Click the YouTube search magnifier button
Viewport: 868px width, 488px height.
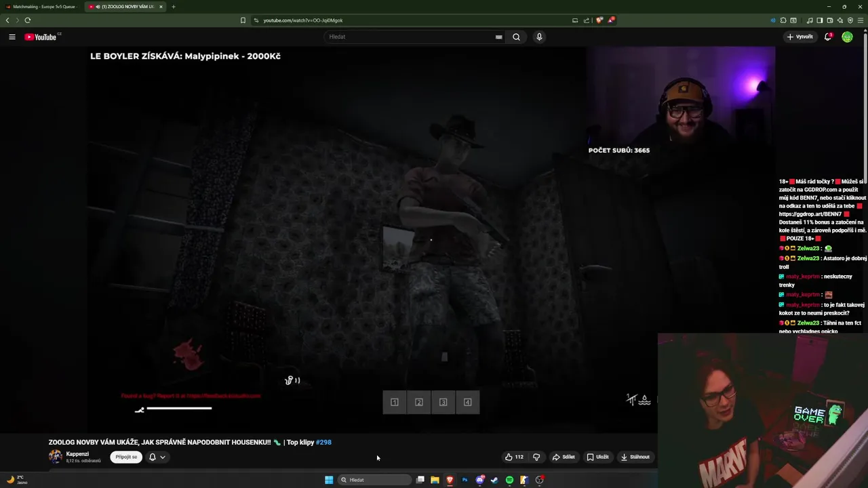click(x=516, y=37)
